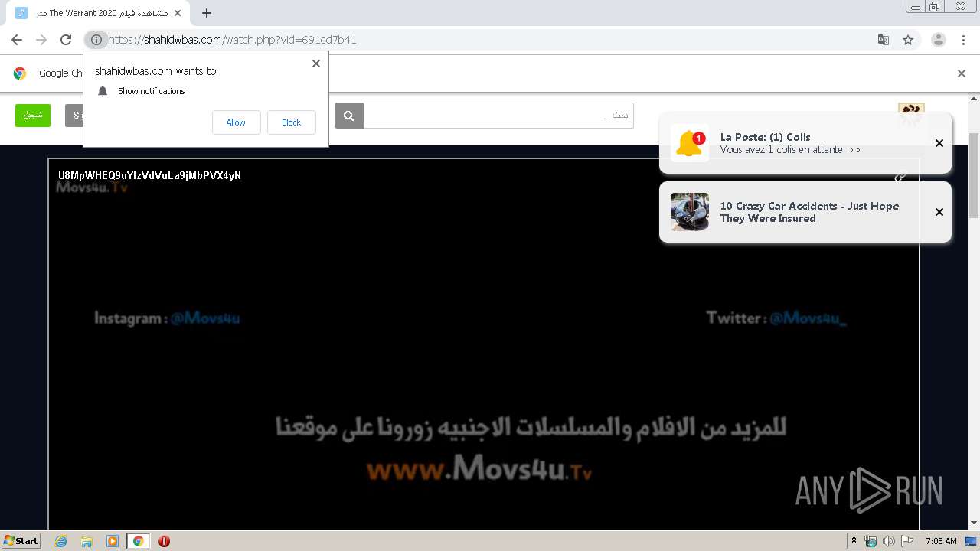The height and width of the screenshot is (551, 980).
Task: Reload the current page
Action: pos(66,40)
